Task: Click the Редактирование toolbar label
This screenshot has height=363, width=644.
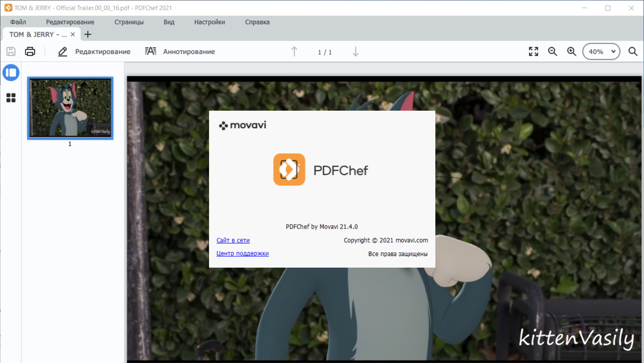Action: click(103, 52)
